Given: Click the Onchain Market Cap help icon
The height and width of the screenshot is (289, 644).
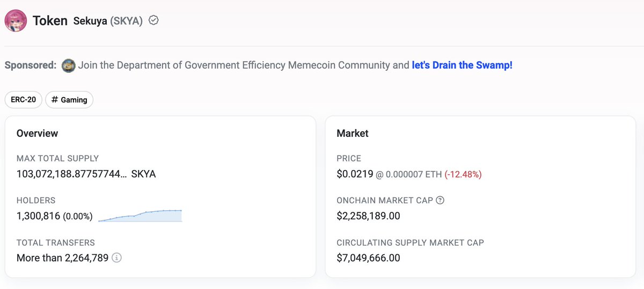Looking at the screenshot, I should [440, 201].
